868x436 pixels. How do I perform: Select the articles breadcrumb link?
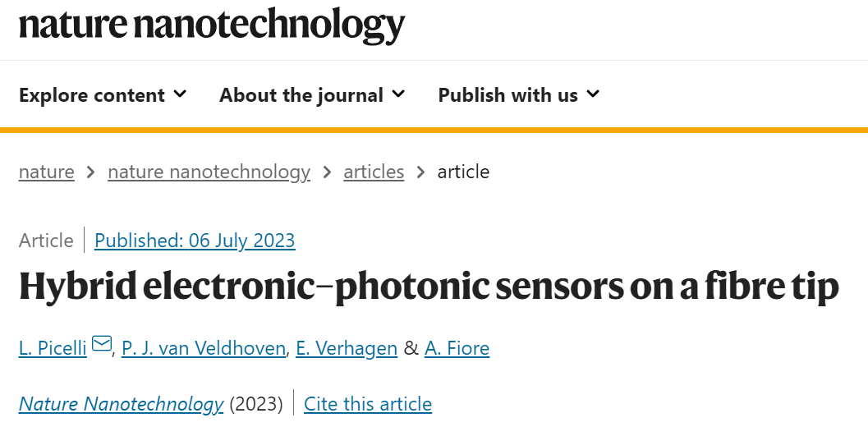[x=374, y=172]
